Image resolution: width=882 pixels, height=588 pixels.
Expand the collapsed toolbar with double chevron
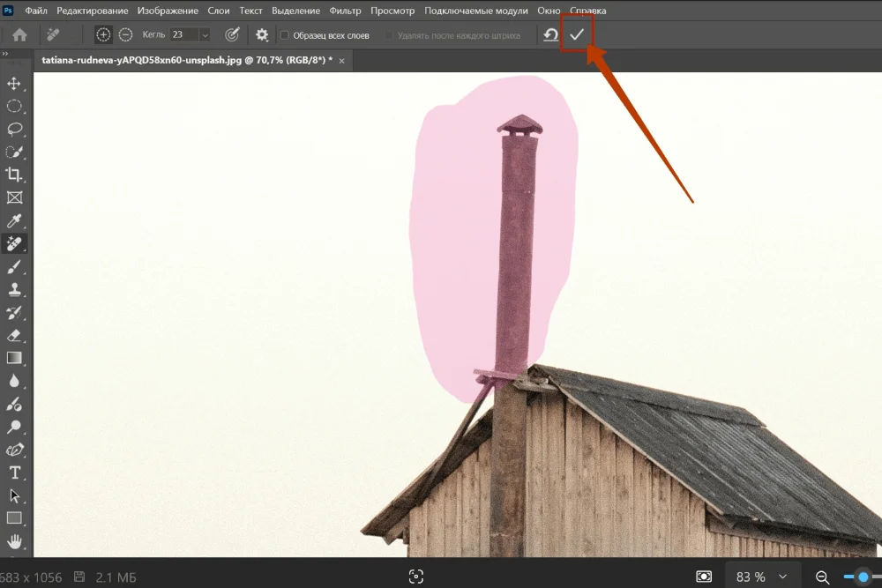4,55
